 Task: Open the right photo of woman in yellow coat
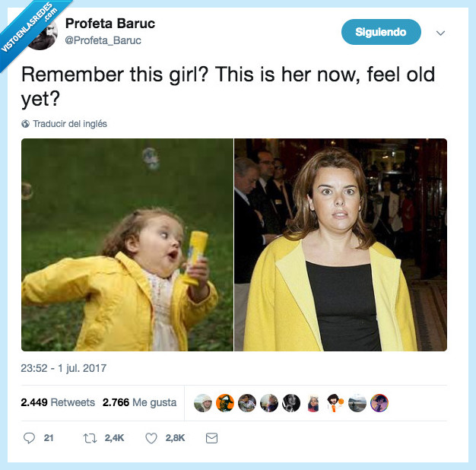[x=341, y=245]
